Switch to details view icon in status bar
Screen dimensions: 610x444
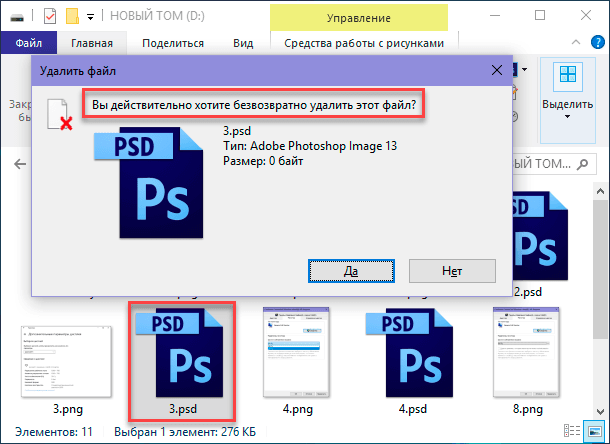click(572, 431)
